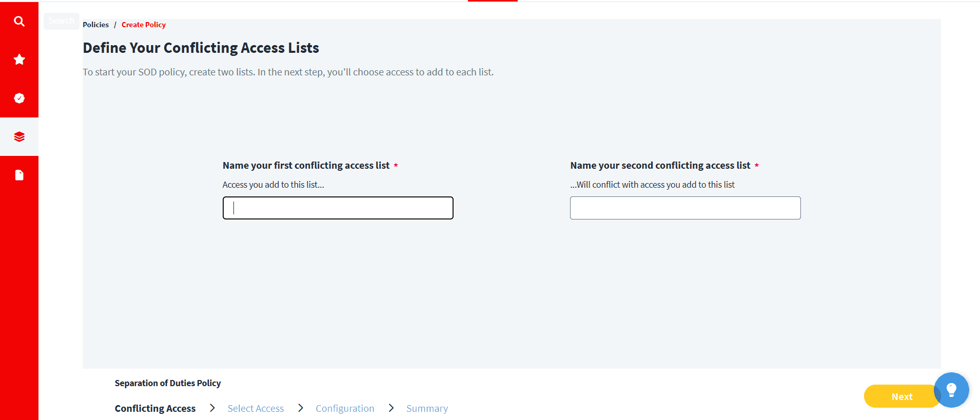Open the Policies breadcrumb link

point(95,24)
